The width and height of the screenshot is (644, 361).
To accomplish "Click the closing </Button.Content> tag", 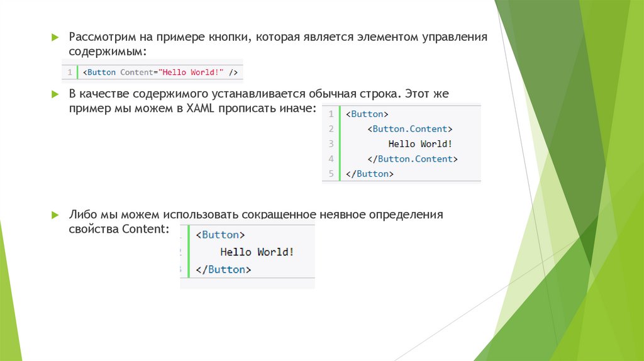I will coord(413,159).
